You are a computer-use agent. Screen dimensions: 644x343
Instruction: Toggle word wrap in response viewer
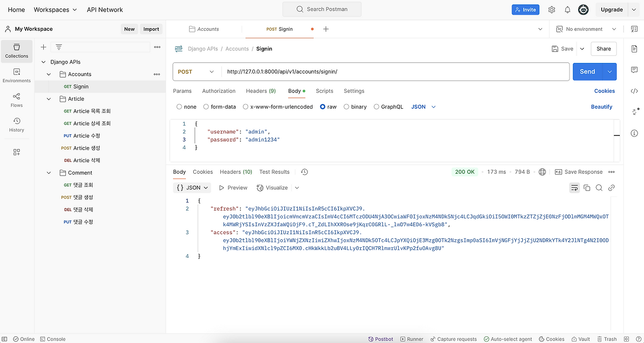point(575,187)
